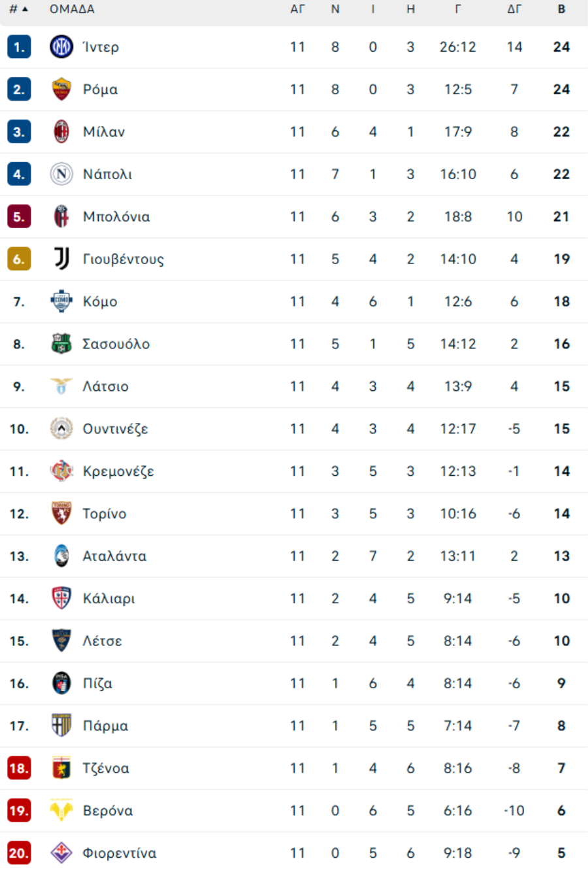Click the blue rank 1 position badge

pos(19,47)
